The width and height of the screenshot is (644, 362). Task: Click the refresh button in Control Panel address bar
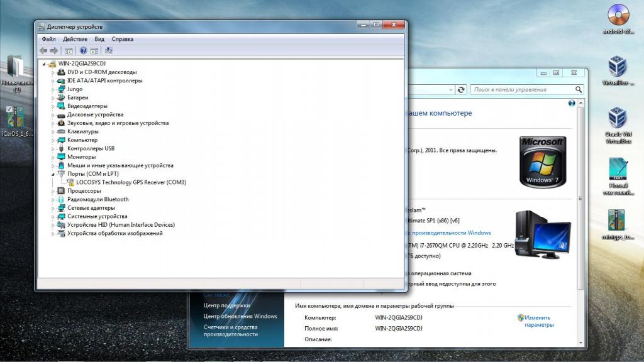coord(462,90)
